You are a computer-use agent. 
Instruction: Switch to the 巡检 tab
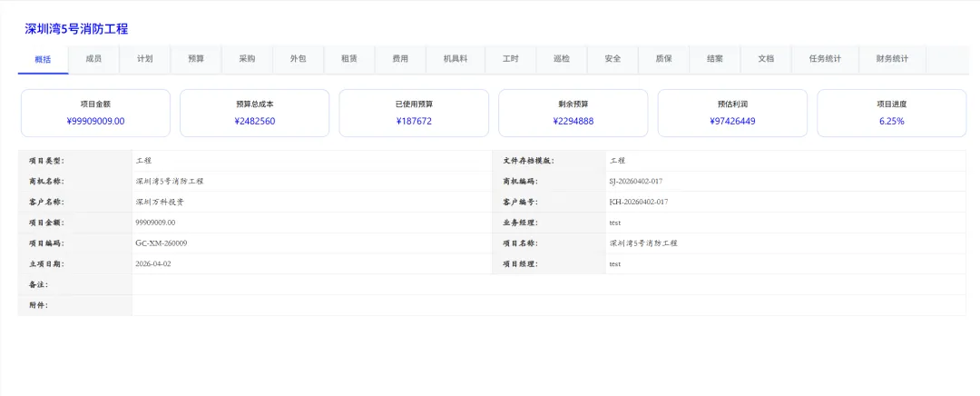(x=562, y=59)
